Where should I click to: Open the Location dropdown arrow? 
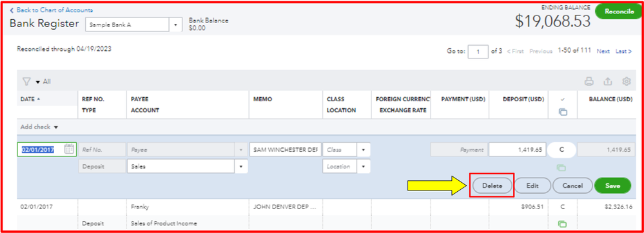click(364, 167)
